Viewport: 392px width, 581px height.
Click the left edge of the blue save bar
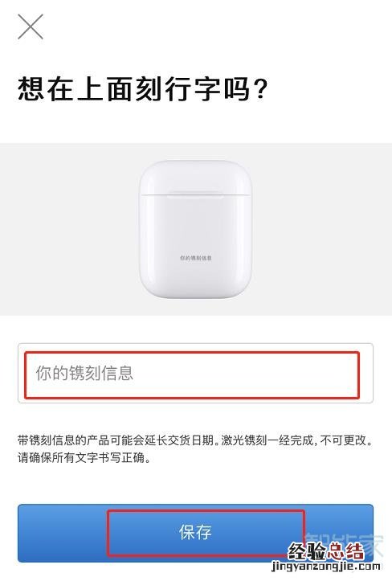[x=24, y=533]
